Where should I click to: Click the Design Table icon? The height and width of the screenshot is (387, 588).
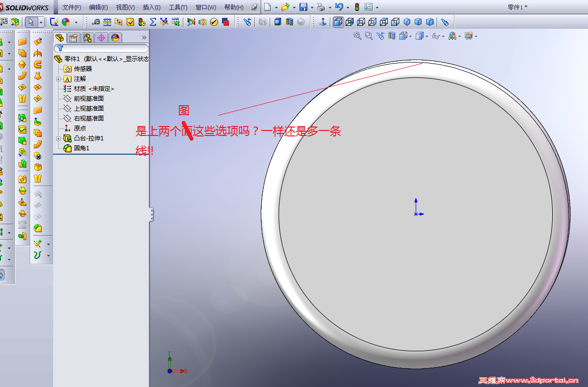pos(175,22)
